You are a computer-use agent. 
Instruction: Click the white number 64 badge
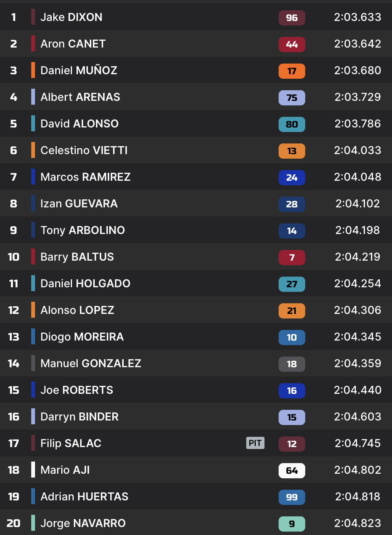(292, 471)
